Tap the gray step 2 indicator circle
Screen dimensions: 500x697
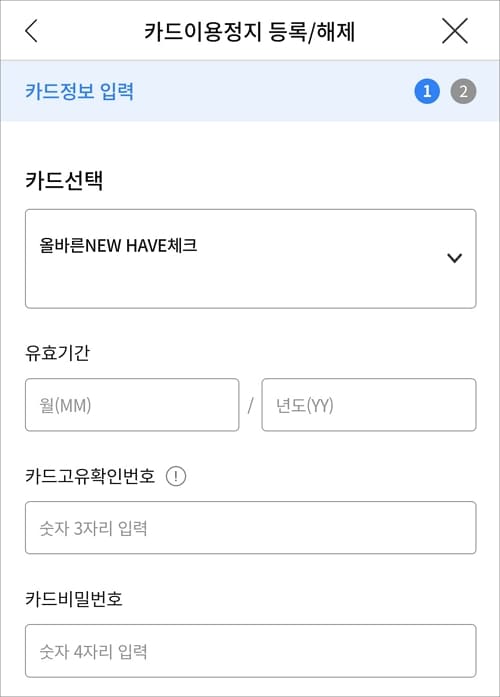[x=463, y=91]
